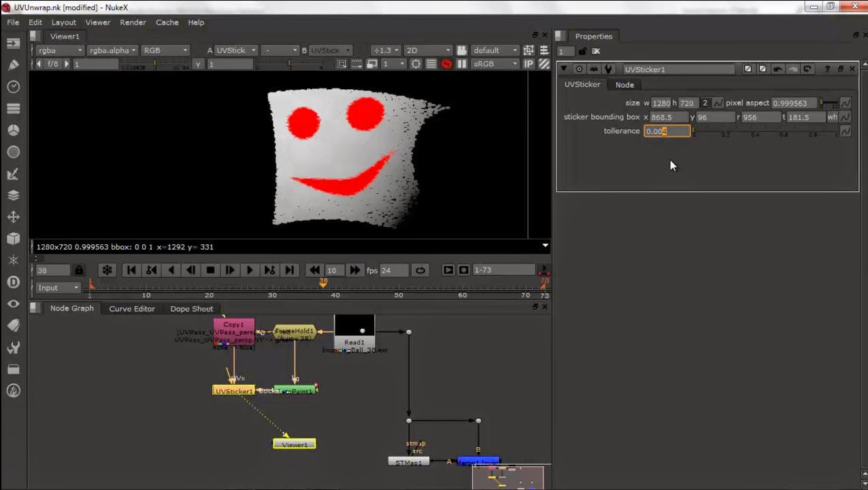Jump to first frame of timeline

[131, 270]
